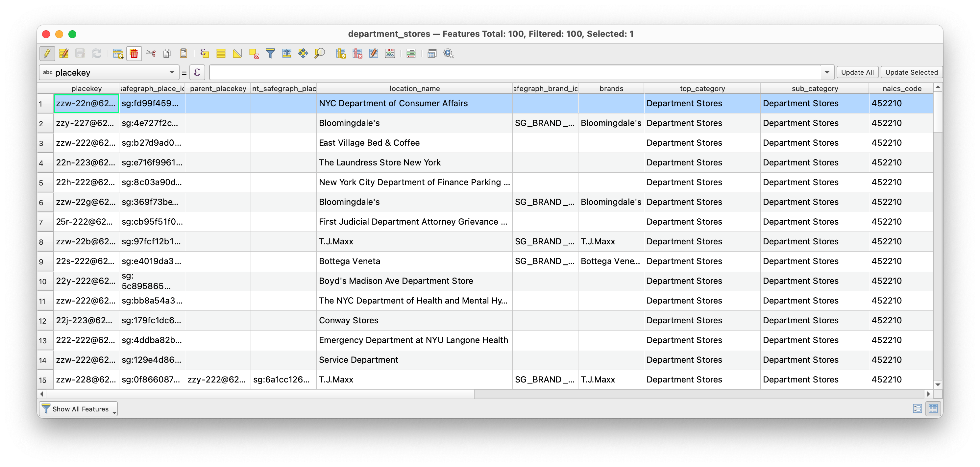Click the Update All button

point(857,72)
